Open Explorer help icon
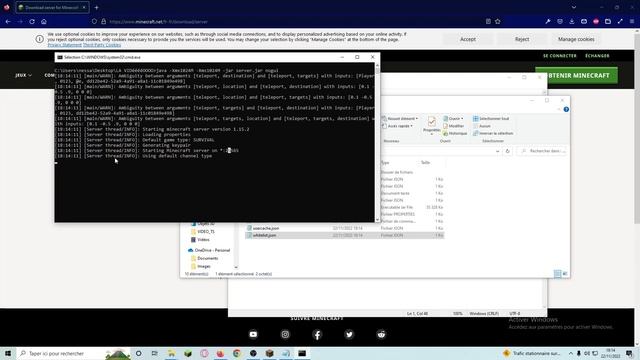 [566, 109]
